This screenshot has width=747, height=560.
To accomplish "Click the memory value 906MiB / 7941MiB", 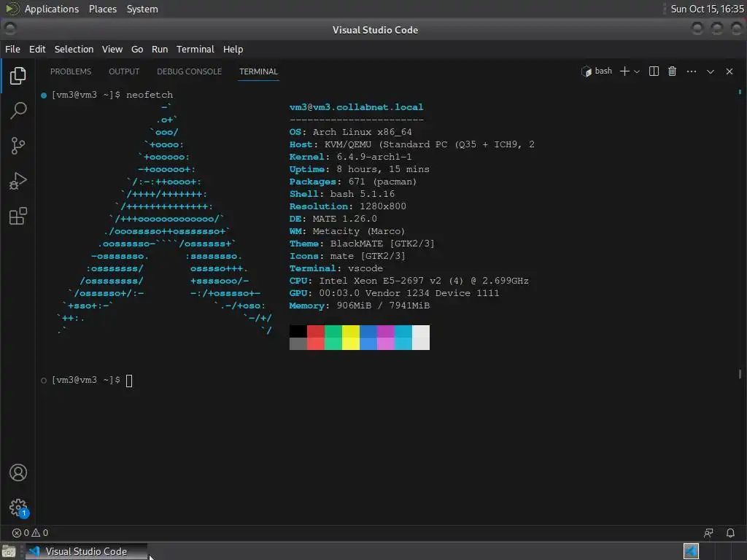I will 383,306.
